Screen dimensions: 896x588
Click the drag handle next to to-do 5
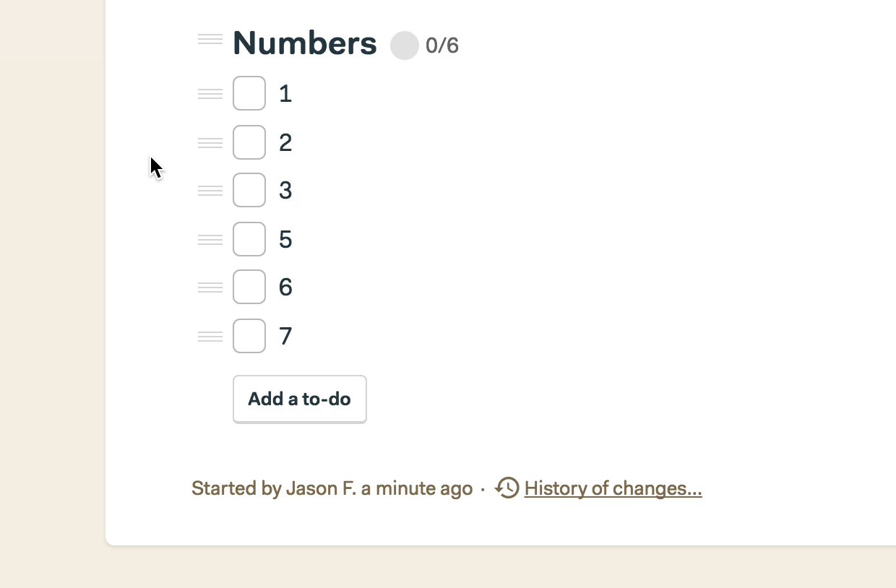(210, 240)
